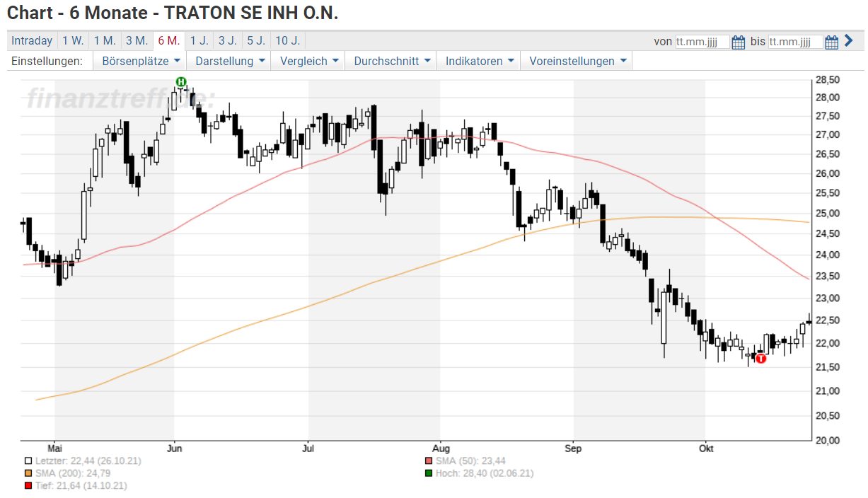Select the 1 J. timeframe tab
868x498 pixels.
(199, 40)
